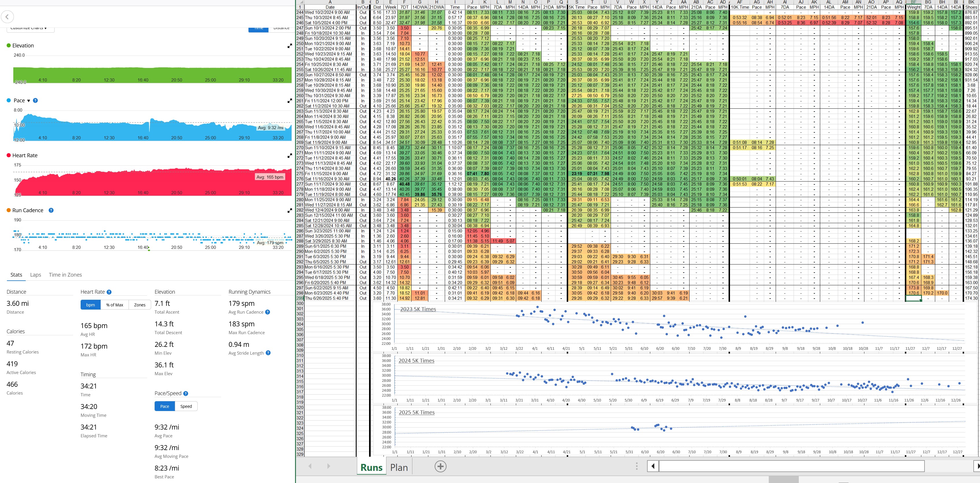Viewport: 980px width, 483px height.
Task: Select the bold 23:19 5K time cell
Action: (x=577, y=173)
